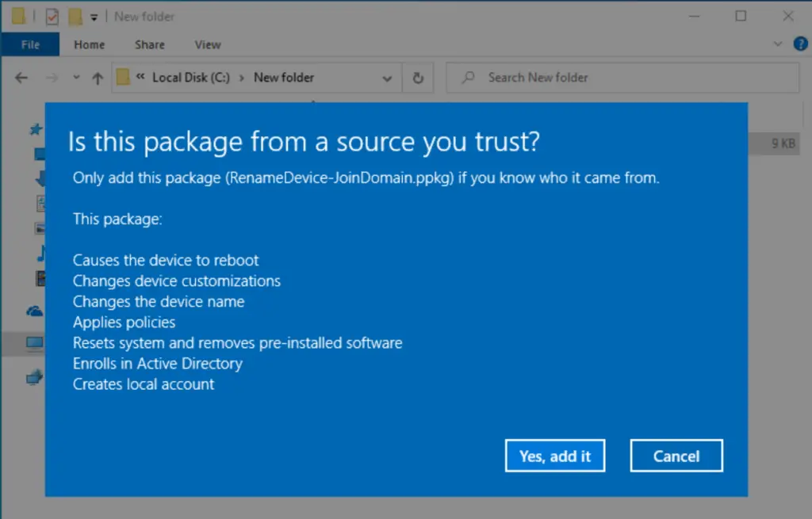Viewport: 812px width, 519px height.
Task: Click Local Disk (C:) in address path
Action: point(190,78)
